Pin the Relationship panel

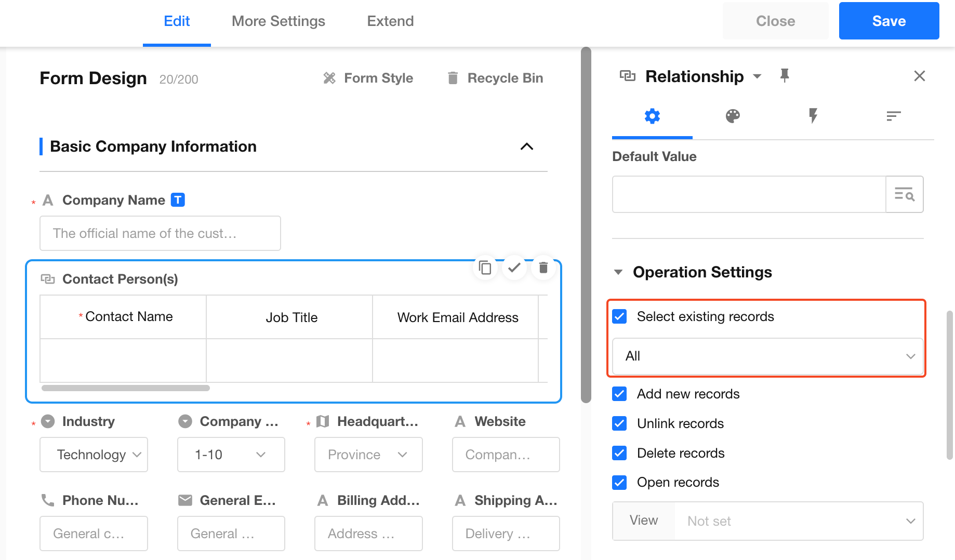[x=784, y=76]
